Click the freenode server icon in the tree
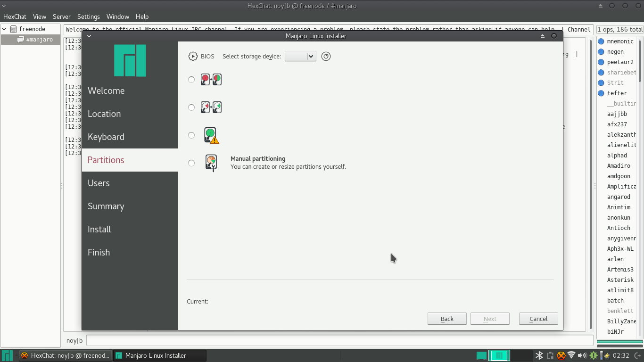 (13, 29)
